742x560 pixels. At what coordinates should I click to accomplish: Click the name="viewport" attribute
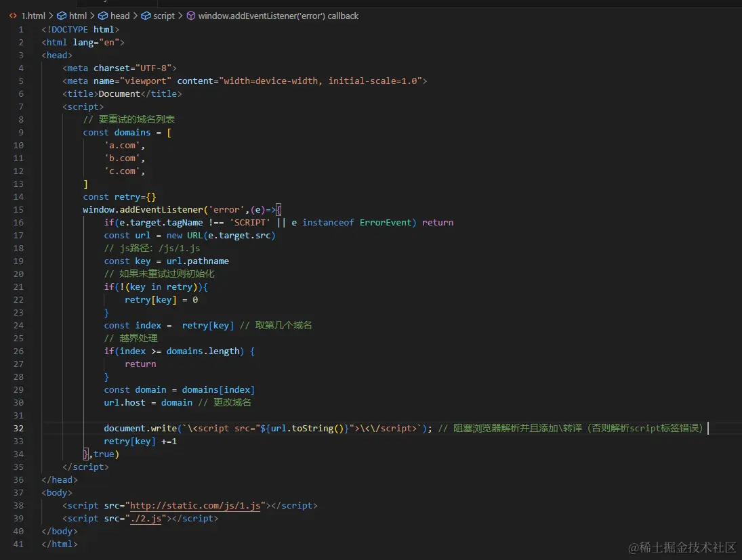tap(133, 81)
